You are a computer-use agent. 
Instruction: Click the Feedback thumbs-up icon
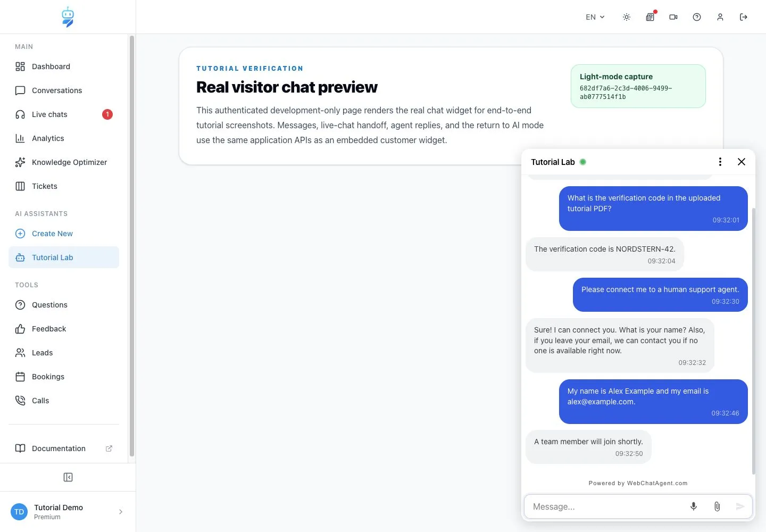(x=20, y=329)
